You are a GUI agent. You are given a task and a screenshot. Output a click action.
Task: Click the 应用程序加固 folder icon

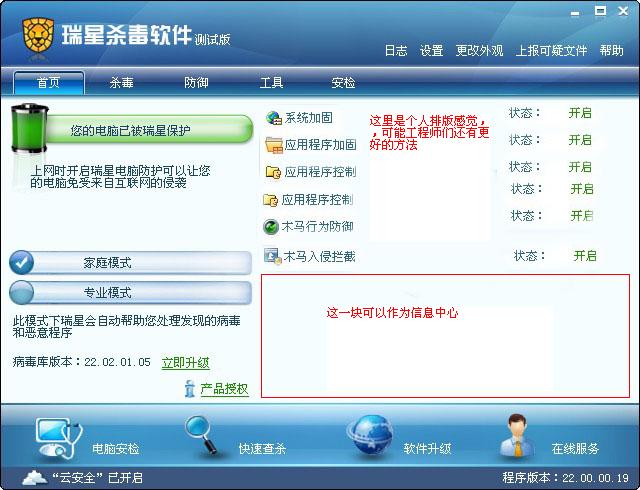(x=273, y=145)
